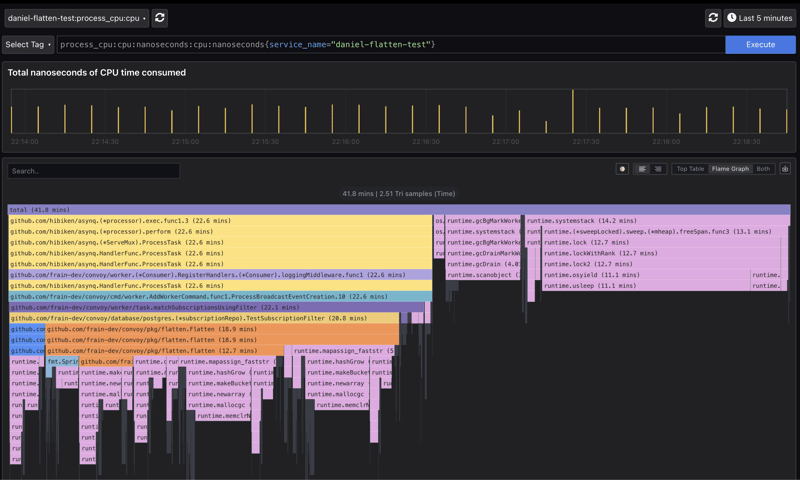Open the Last 5 minutes time range picker
Image resolution: width=800 pixels, height=480 pixels.
pyautogui.click(x=759, y=18)
